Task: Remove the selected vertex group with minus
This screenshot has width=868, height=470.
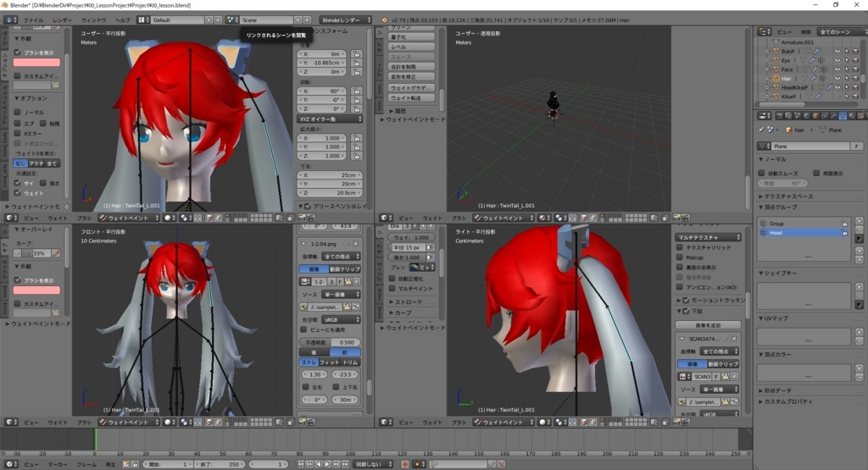Action: 860,230
